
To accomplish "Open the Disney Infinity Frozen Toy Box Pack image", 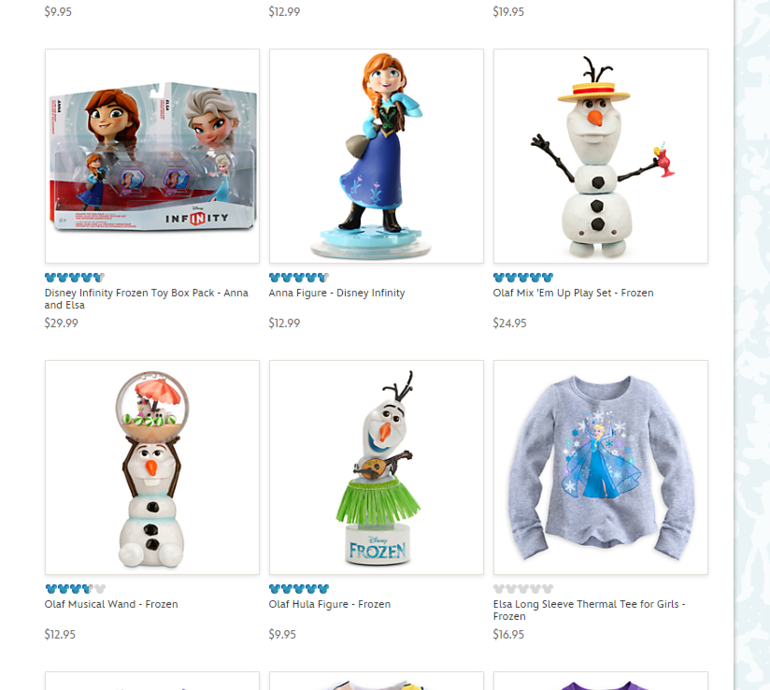I will tap(152, 156).
